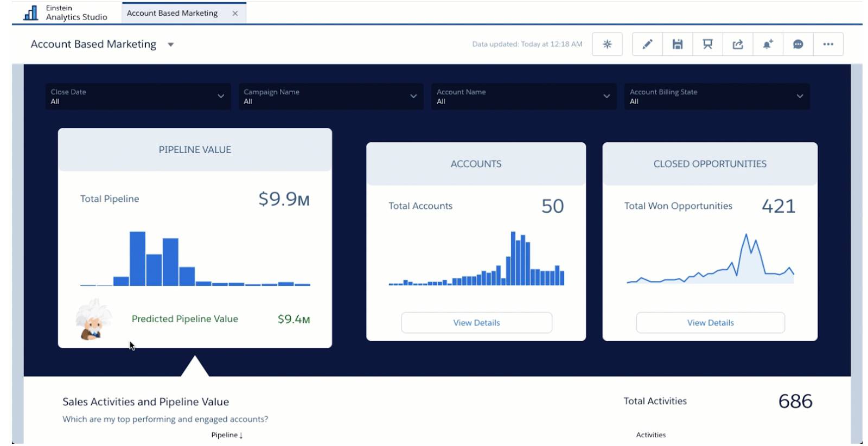This screenshot has width=868, height=446.
Task: Open the Einstein Analytics Studio home tab
Action: click(x=66, y=12)
